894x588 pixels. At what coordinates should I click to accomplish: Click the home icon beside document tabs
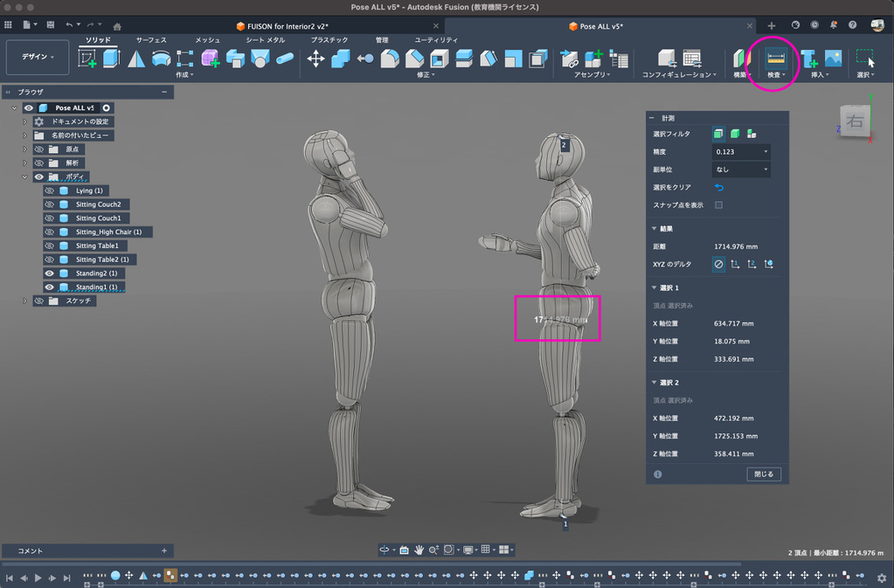point(117,26)
